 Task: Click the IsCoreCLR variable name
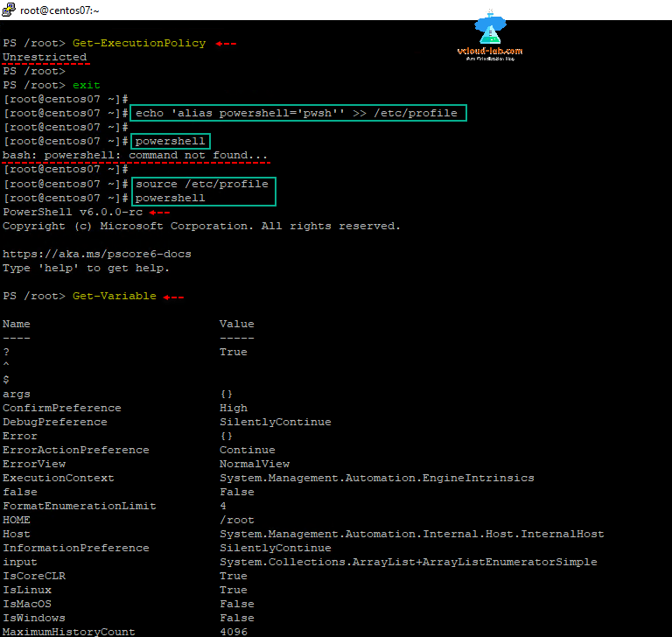click(34, 576)
